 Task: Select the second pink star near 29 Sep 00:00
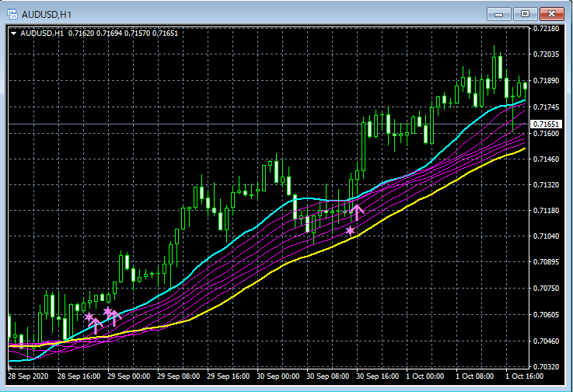pyautogui.click(x=107, y=312)
